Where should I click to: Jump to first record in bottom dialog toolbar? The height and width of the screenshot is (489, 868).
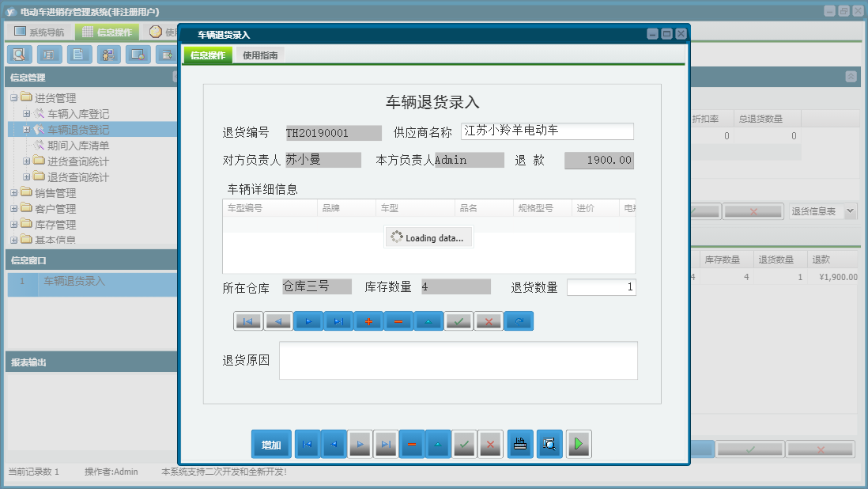(x=308, y=444)
